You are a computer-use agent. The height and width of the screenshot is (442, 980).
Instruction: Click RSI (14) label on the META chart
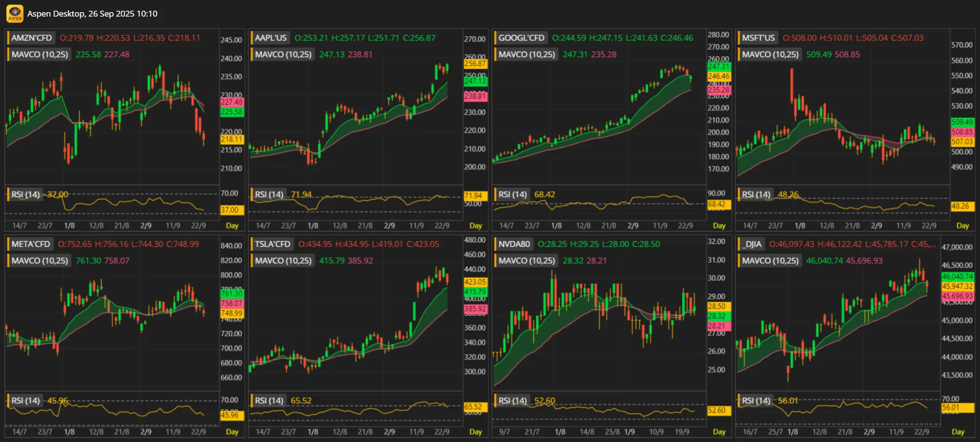pyautogui.click(x=25, y=401)
